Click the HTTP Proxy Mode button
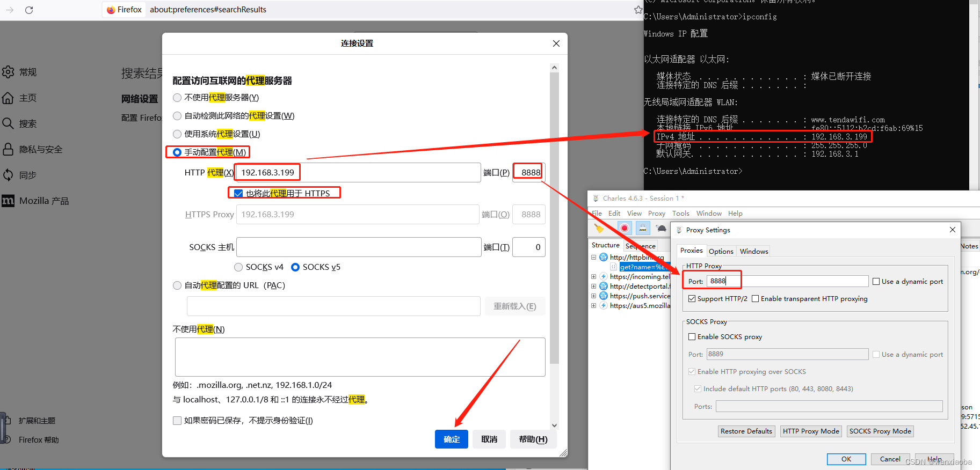This screenshot has height=470, width=980. tap(811, 431)
